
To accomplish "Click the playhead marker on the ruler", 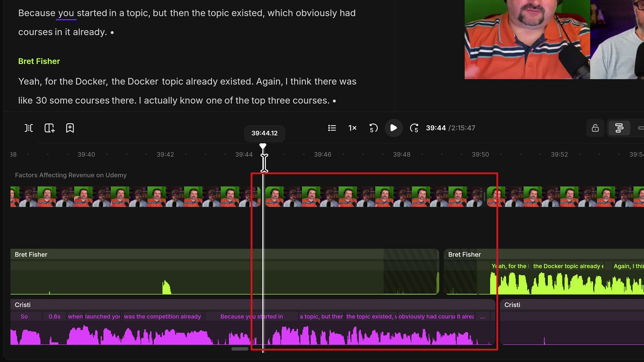I will coord(263,146).
